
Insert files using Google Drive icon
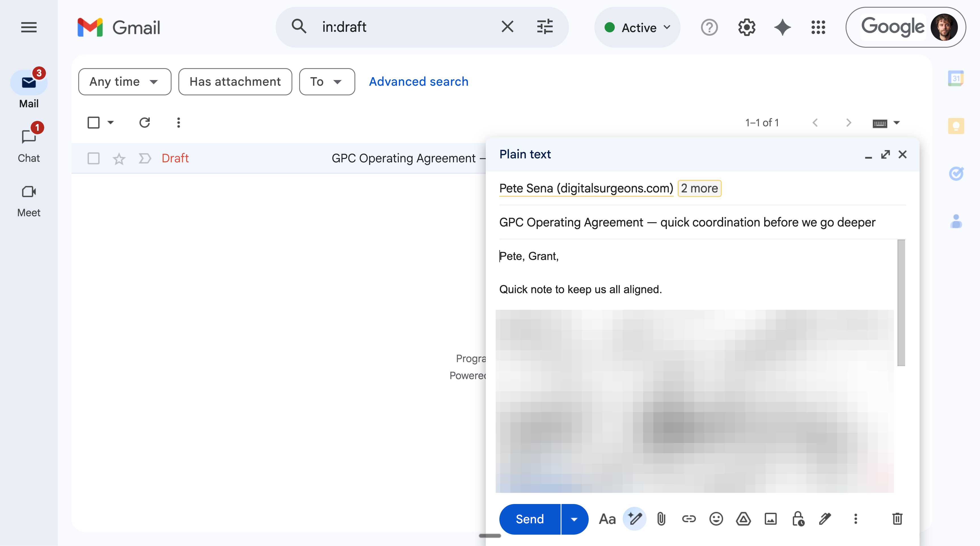pos(744,519)
